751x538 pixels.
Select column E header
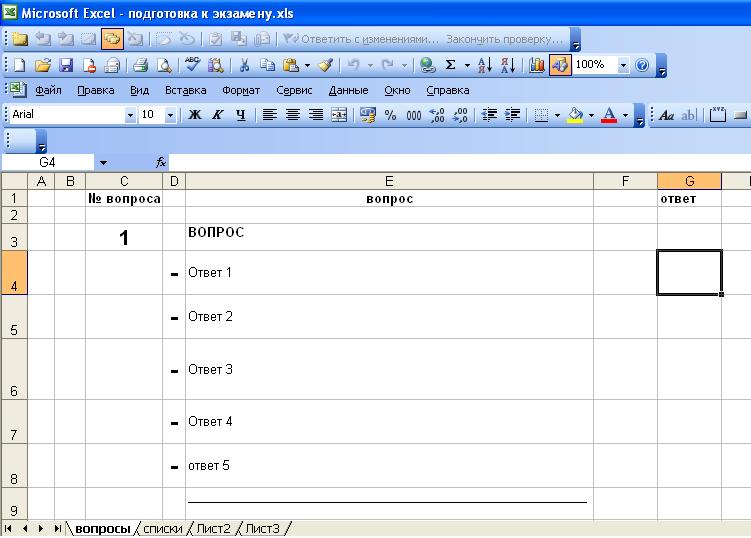[389, 181]
